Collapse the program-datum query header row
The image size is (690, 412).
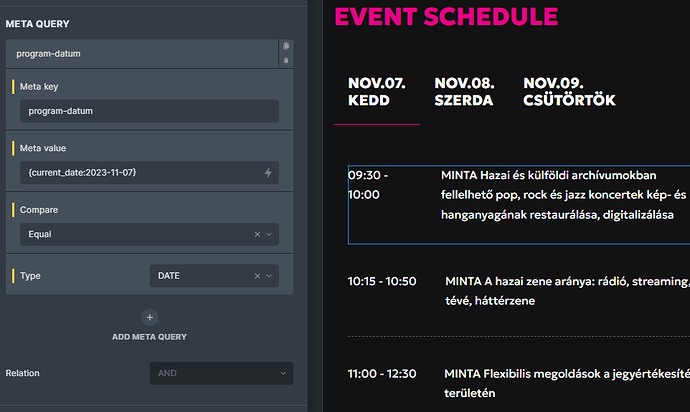pyautogui.click(x=142, y=54)
